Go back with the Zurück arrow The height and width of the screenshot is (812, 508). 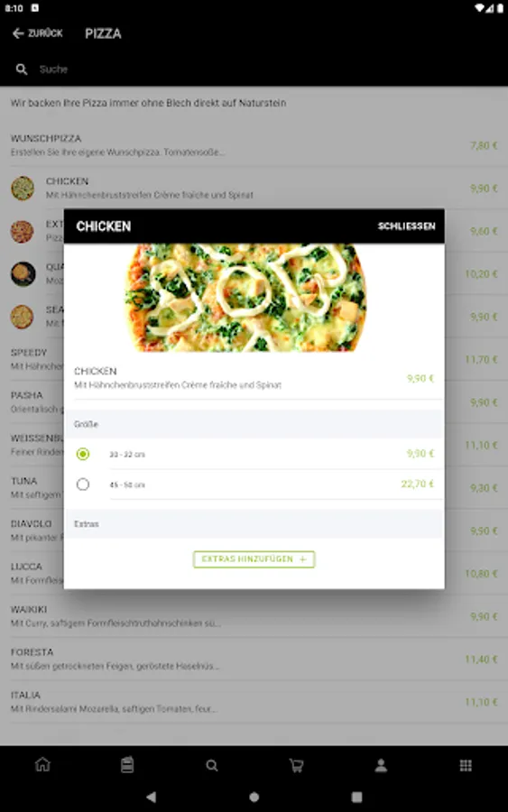pyautogui.click(x=37, y=33)
